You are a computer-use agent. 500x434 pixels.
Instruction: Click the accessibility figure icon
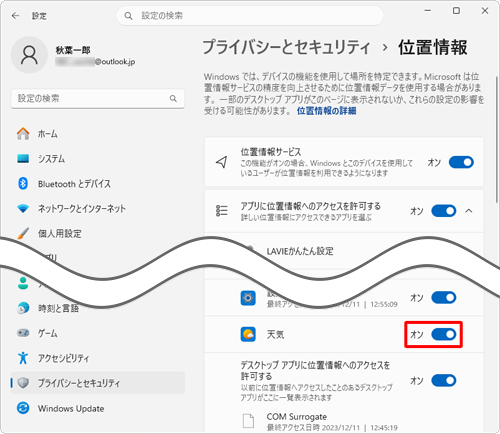click(x=23, y=358)
